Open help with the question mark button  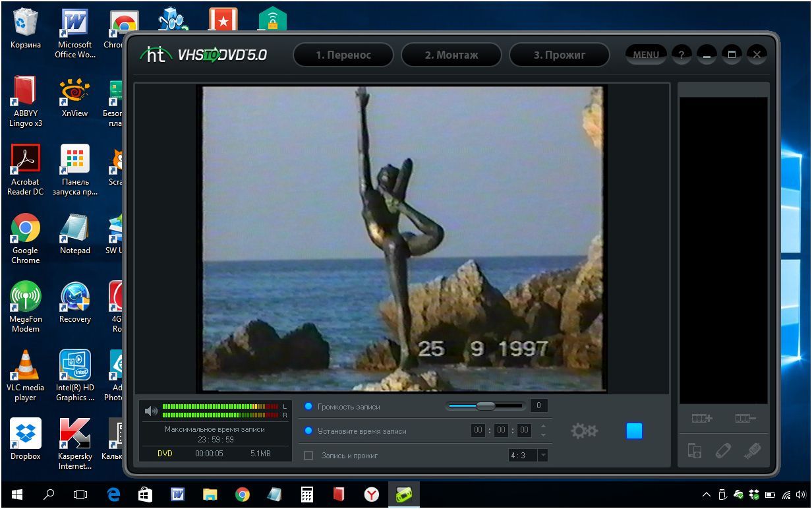click(681, 55)
